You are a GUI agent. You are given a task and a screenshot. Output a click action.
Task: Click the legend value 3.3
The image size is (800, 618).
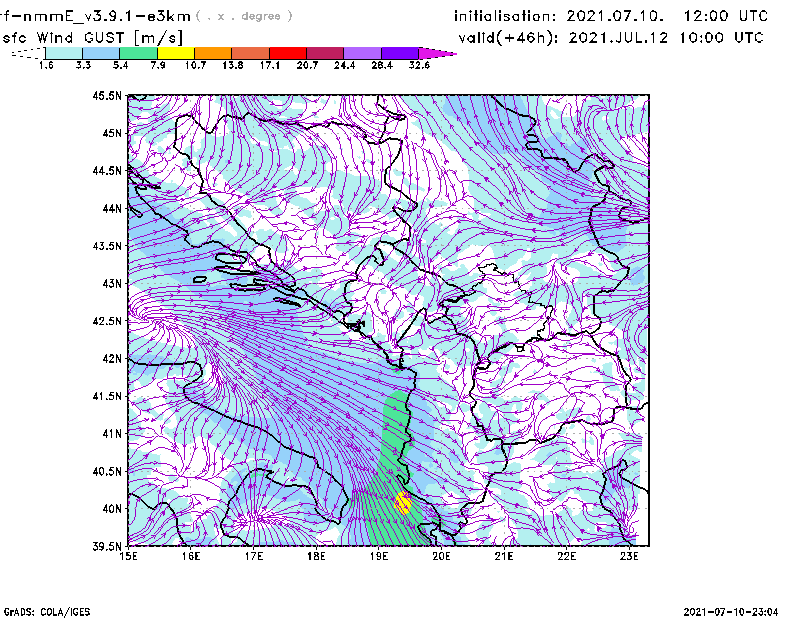pyautogui.click(x=83, y=65)
